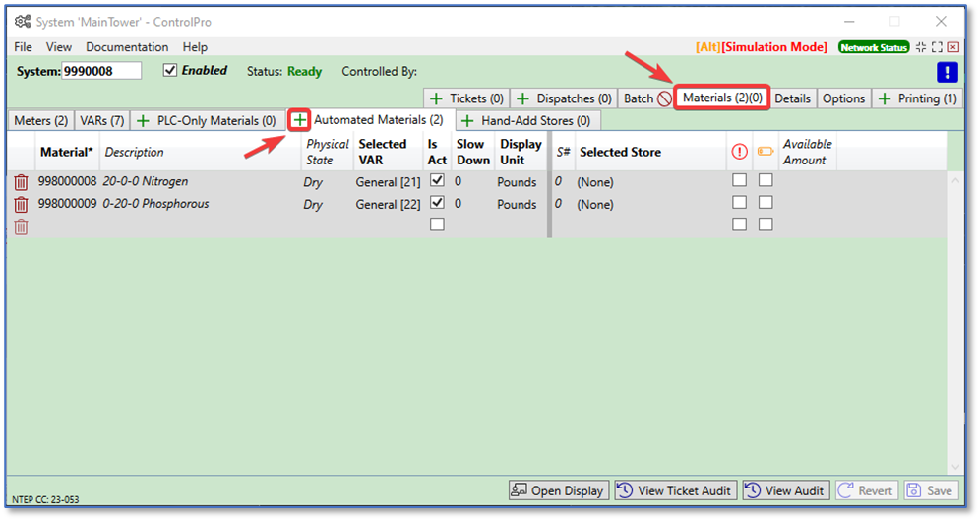Click the green Network Status indicator
This screenshot has height=521, width=980.
point(874,47)
